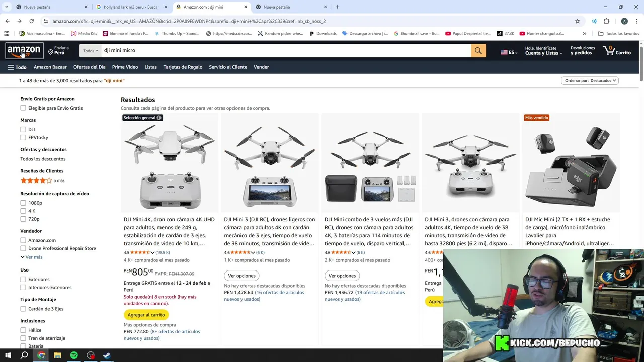Open the Chrome extensions puzzle icon
Image resolution: width=644 pixels, height=362 pixels.
pyautogui.click(x=606, y=21)
